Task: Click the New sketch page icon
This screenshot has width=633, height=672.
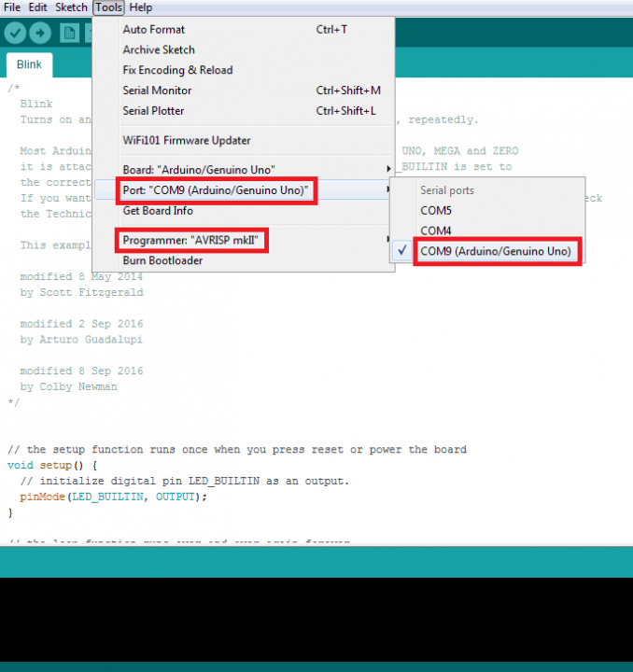Action: point(69,33)
